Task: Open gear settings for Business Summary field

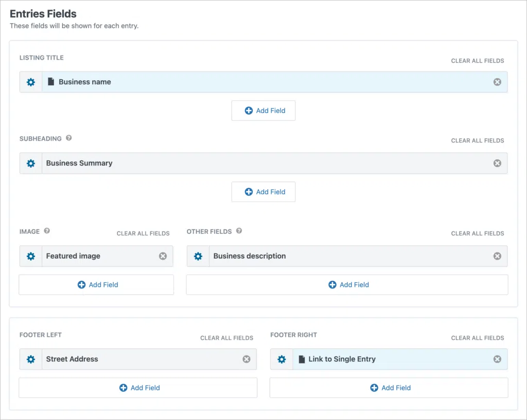Action: pos(31,163)
